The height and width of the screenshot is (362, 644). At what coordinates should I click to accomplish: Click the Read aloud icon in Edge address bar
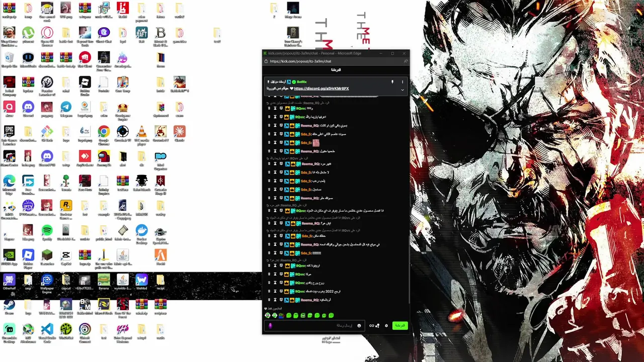pos(406,61)
